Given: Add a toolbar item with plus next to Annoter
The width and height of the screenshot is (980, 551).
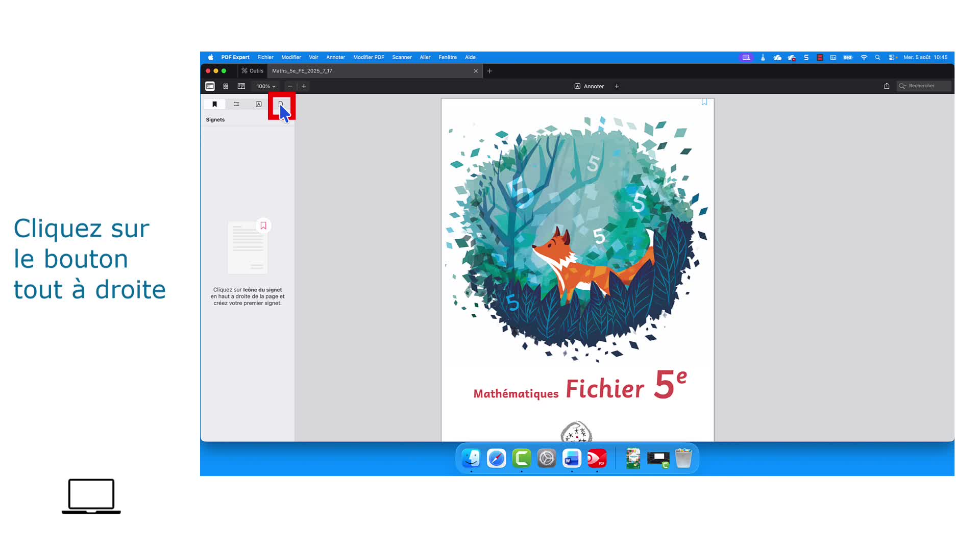Looking at the screenshot, I should 617,86.
